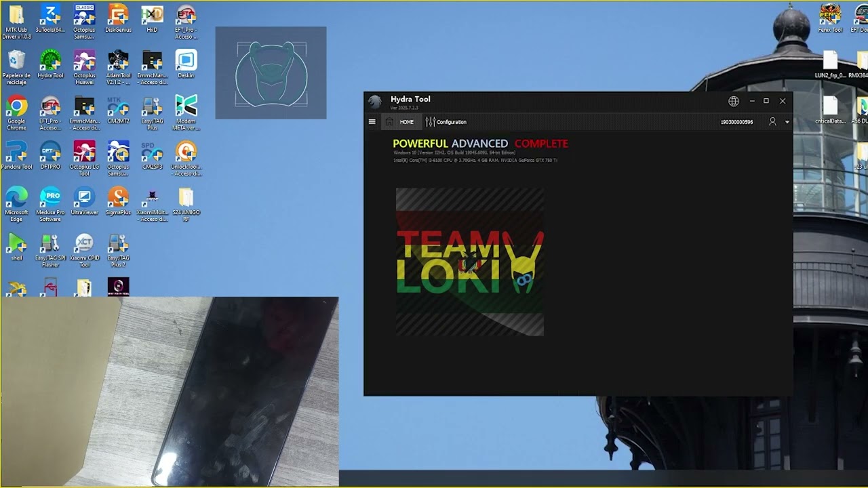
Task: Select the Pandora Tool desktop icon
Action: [17, 155]
